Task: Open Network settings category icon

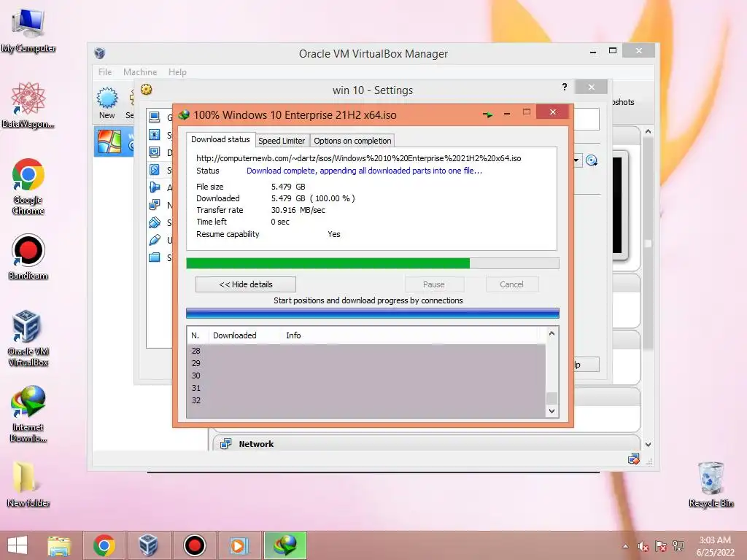Action: [155, 205]
